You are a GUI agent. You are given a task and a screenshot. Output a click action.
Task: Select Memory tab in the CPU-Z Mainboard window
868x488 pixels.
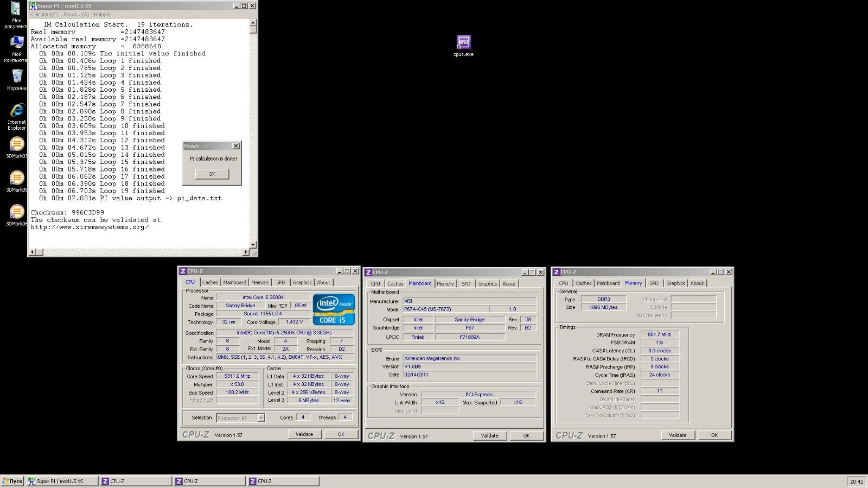tap(445, 283)
